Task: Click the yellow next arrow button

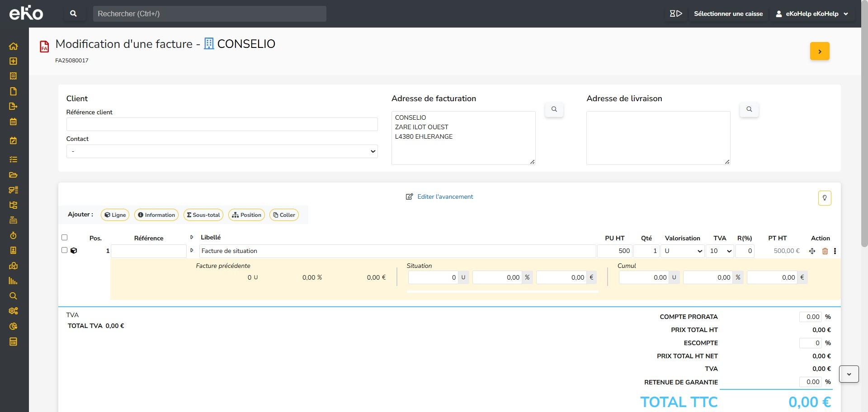Action: point(819,51)
